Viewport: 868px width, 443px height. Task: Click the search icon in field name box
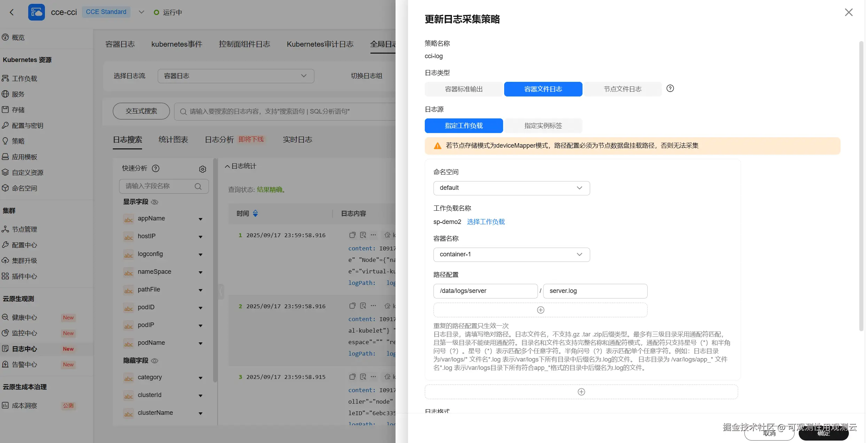pos(198,186)
